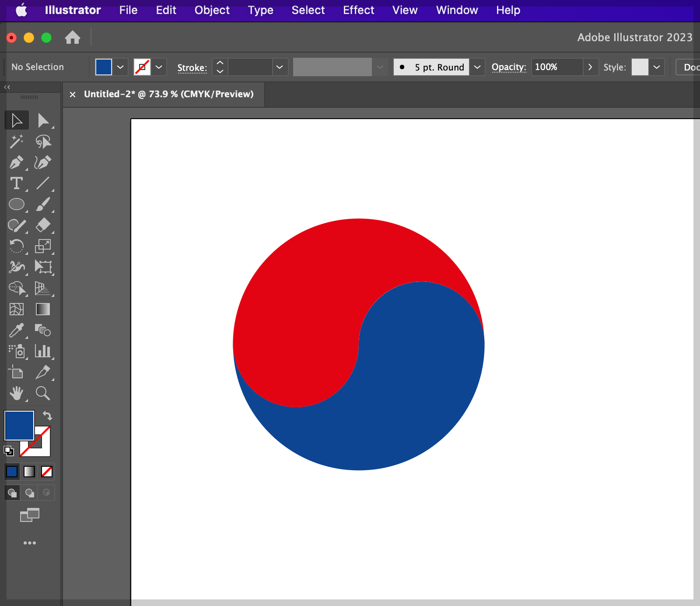
Task: Select the Zoom tool
Action: click(43, 393)
